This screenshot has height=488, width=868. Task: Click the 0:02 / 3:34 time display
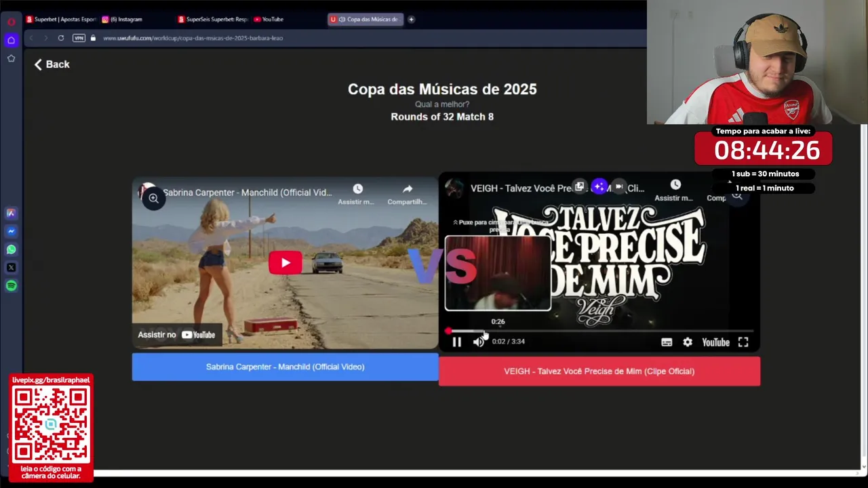coord(509,342)
